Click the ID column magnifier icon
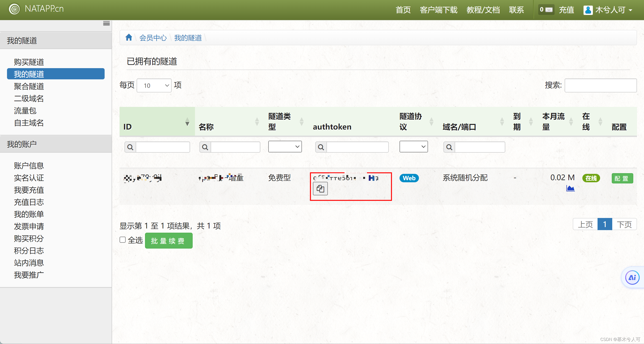This screenshot has width=644, height=344. pyautogui.click(x=130, y=147)
